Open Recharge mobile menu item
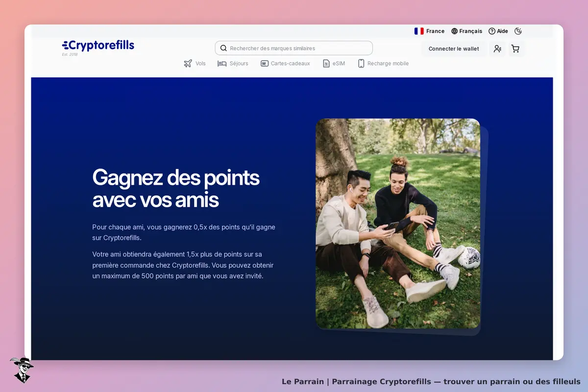The height and width of the screenshot is (392, 588). (383, 63)
